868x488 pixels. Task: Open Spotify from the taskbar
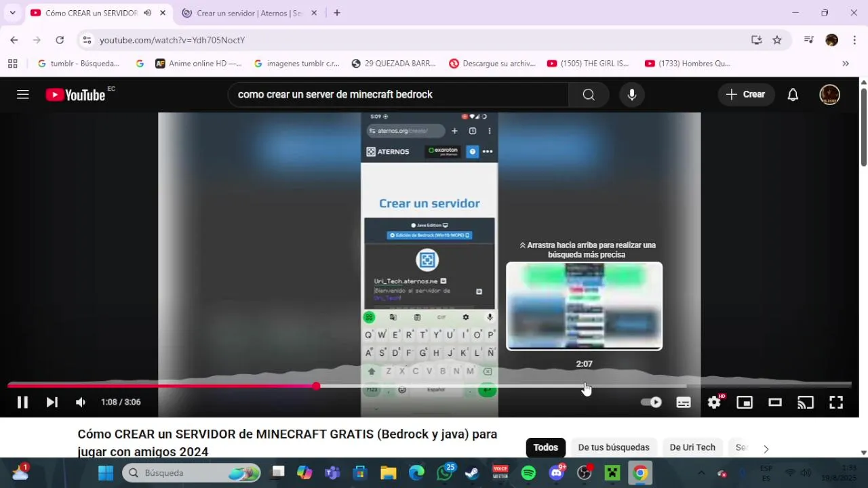528,473
